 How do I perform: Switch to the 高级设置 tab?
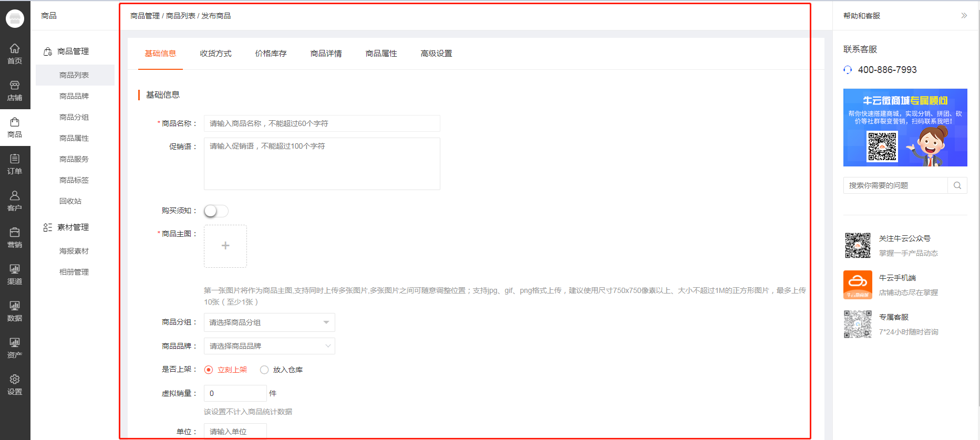436,54
